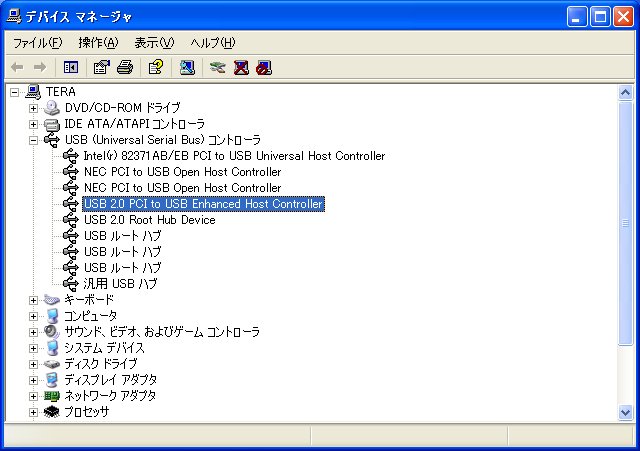The width and height of the screenshot is (640, 451).
Task: Click the vertical scrollbar thumb
Action: 625,223
